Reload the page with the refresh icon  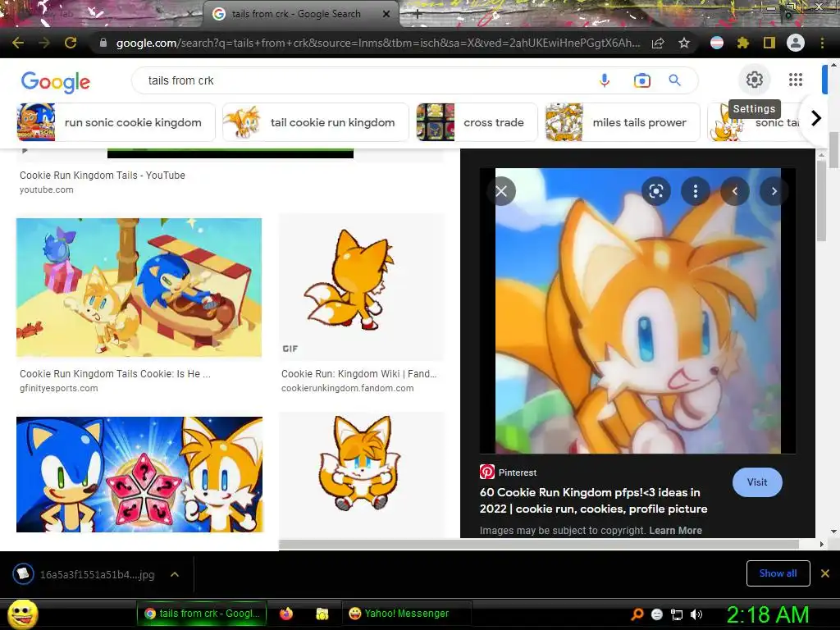point(71,43)
